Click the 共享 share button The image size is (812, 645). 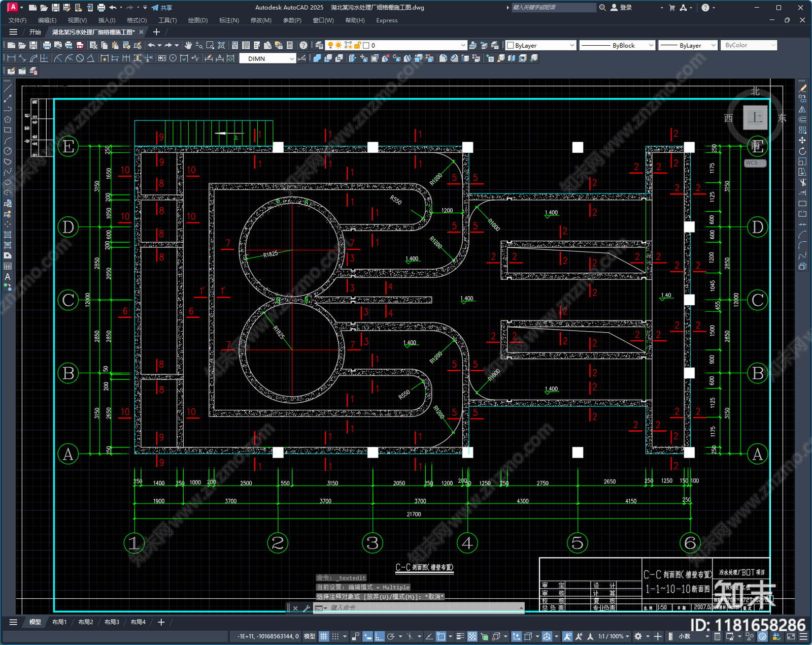(x=162, y=8)
